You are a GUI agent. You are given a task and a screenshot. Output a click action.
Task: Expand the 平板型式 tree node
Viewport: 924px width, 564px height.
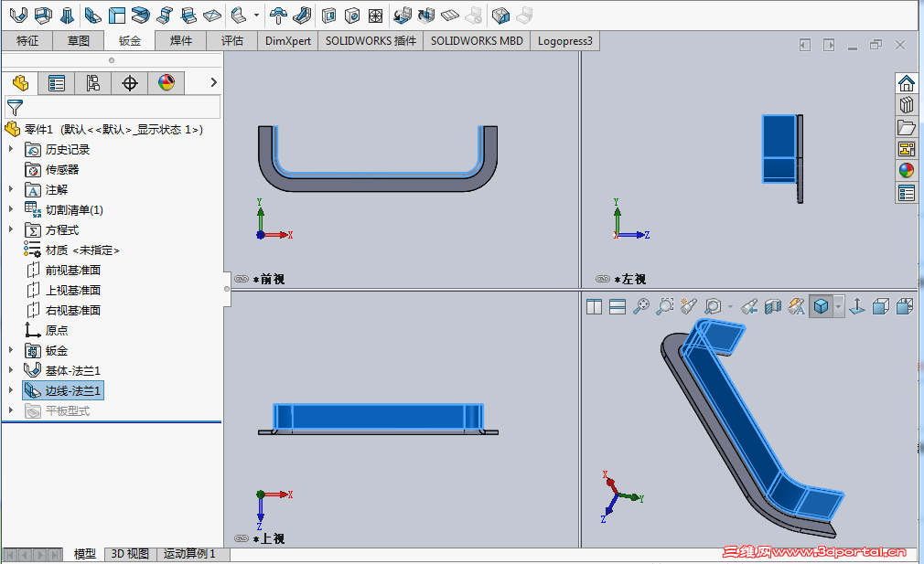11,410
